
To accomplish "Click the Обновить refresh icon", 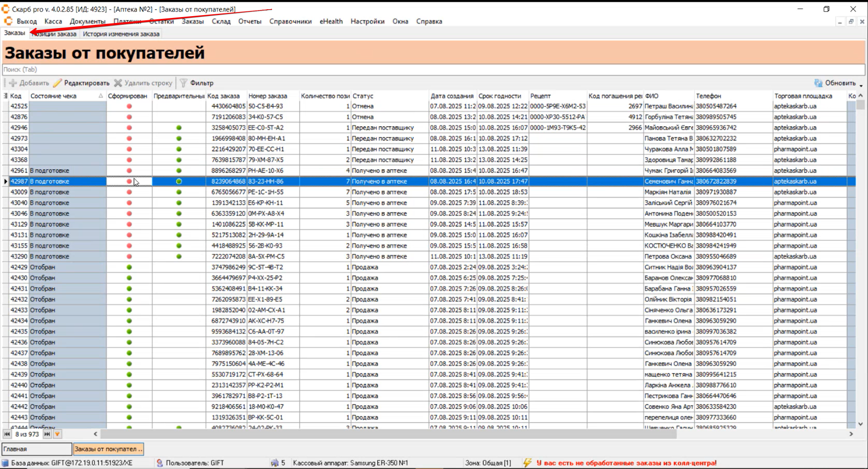I will point(818,83).
